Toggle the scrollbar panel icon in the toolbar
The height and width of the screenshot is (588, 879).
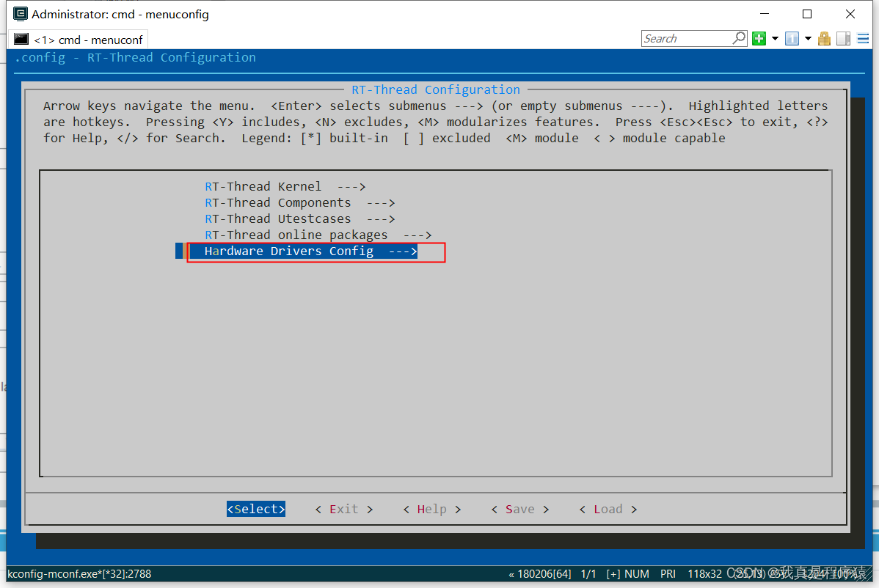[844, 39]
